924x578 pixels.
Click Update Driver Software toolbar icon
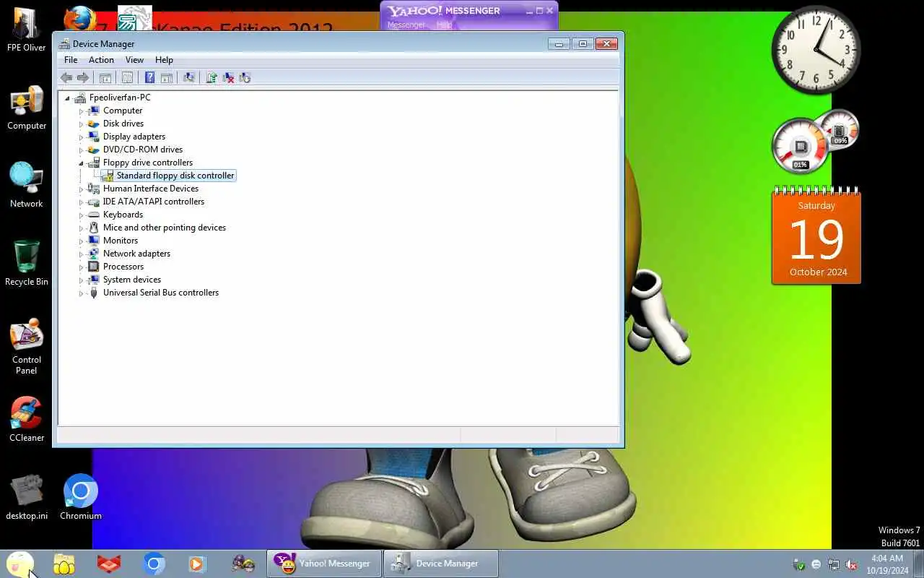point(212,78)
